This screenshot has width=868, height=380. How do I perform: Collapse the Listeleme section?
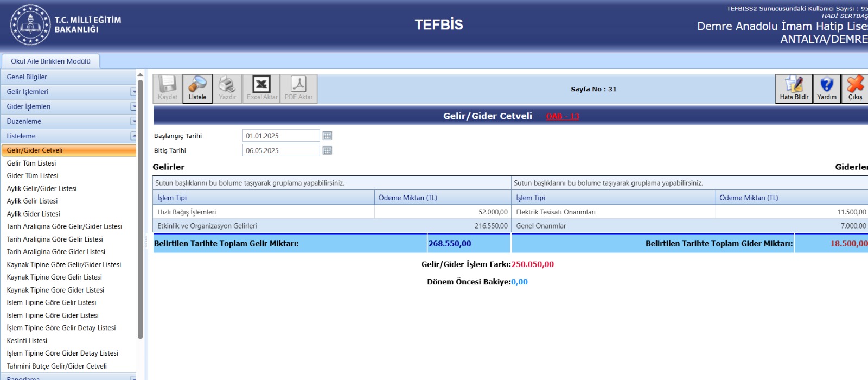click(133, 136)
